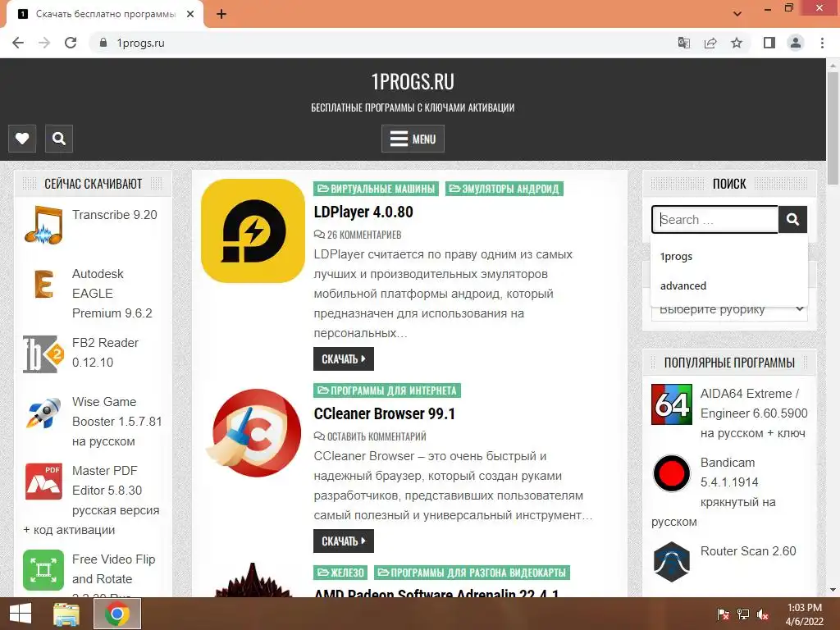The width and height of the screenshot is (840, 630).
Task: Click the Скачать button under LDPlayer
Action: [344, 359]
